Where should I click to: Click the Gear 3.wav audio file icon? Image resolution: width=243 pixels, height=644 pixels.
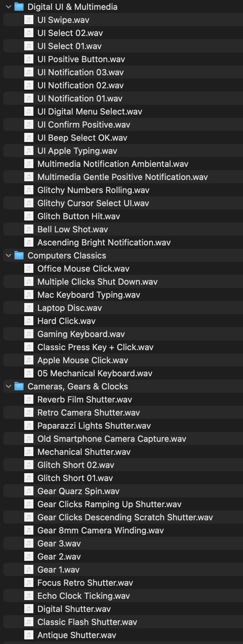point(29,544)
